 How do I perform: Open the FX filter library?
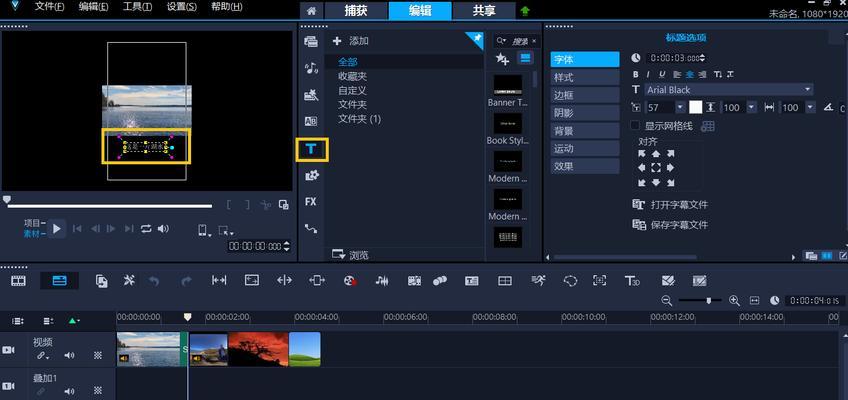310,202
